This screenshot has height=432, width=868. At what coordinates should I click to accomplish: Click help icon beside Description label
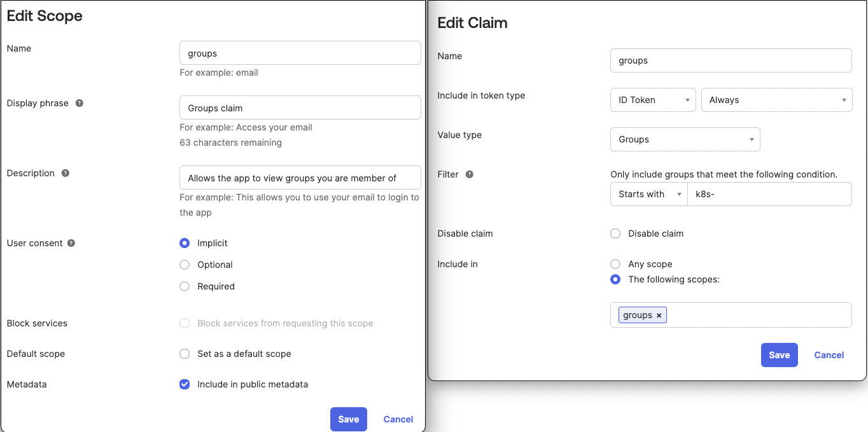[x=66, y=173]
